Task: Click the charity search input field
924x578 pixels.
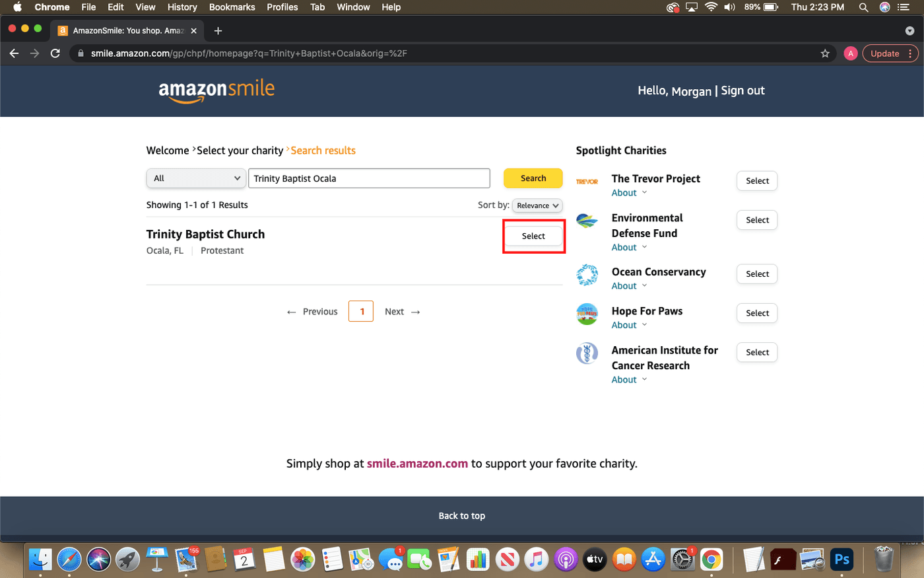Action: point(369,178)
